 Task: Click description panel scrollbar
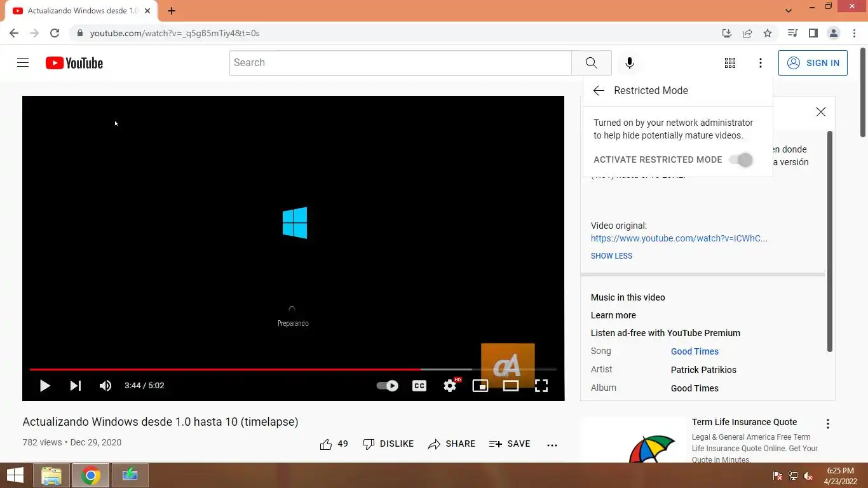click(x=830, y=241)
